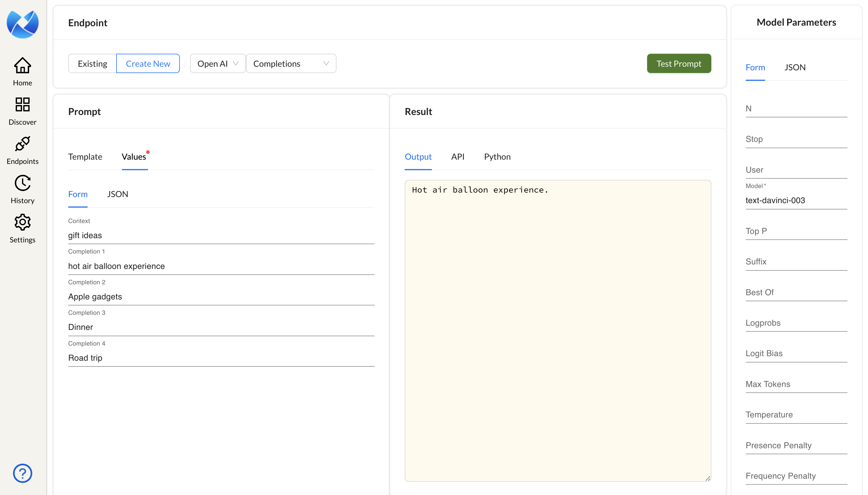
Task: Expand the Open AI provider dropdown
Action: pos(218,64)
